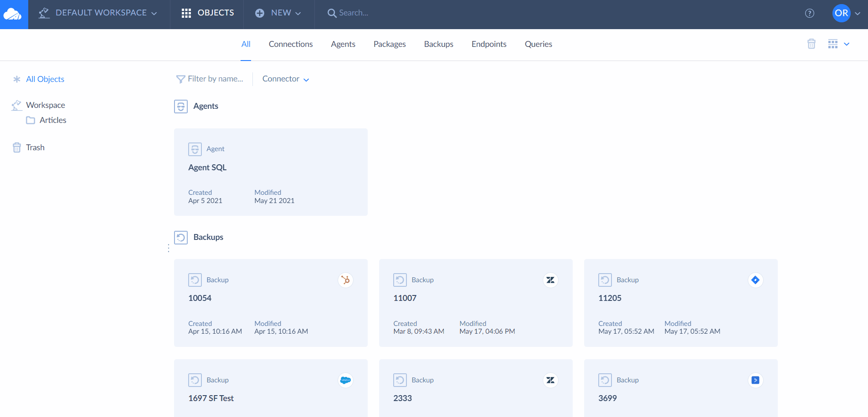Switch to the Endpoints tab

pos(489,44)
